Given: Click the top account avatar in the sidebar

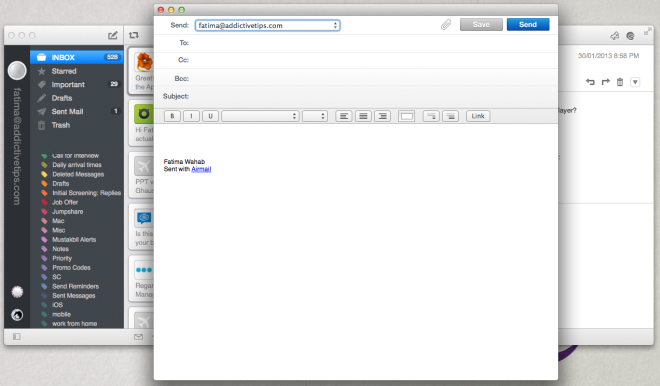Looking at the screenshot, I should tap(17, 70).
